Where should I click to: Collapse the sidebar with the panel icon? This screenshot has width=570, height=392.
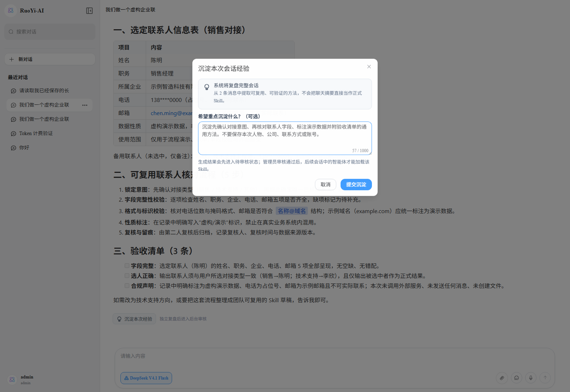point(89,11)
